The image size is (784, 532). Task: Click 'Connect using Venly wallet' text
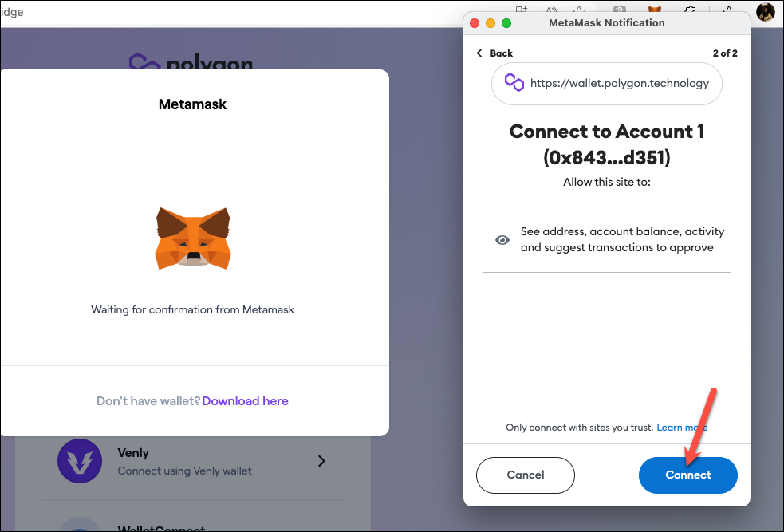pyautogui.click(x=184, y=471)
